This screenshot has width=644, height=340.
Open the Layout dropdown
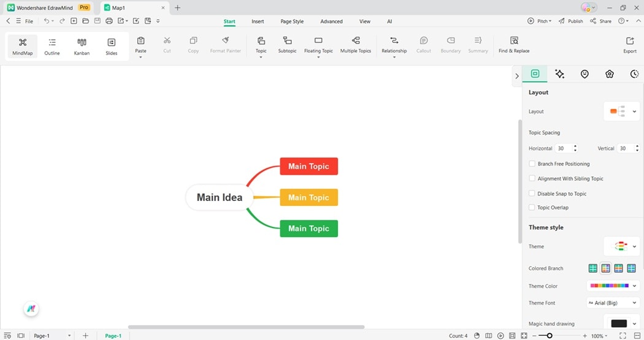point(621,111)
